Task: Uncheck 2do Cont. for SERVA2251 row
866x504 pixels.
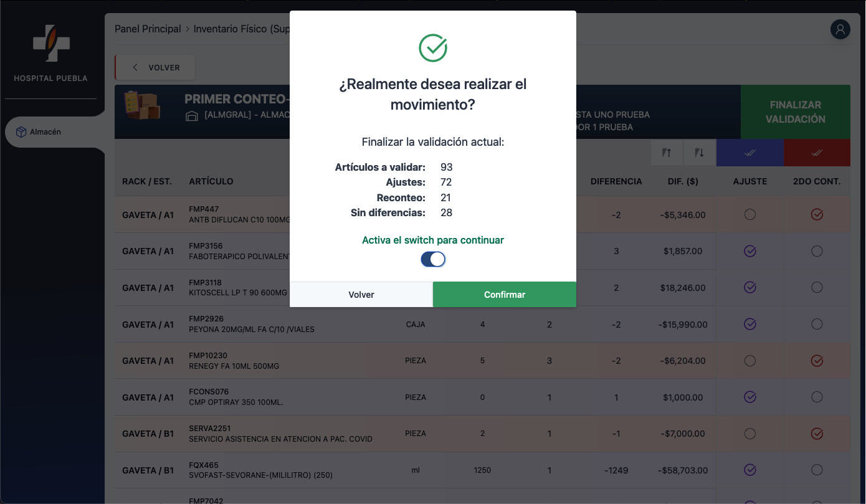Action: click(x=817, y=434)
